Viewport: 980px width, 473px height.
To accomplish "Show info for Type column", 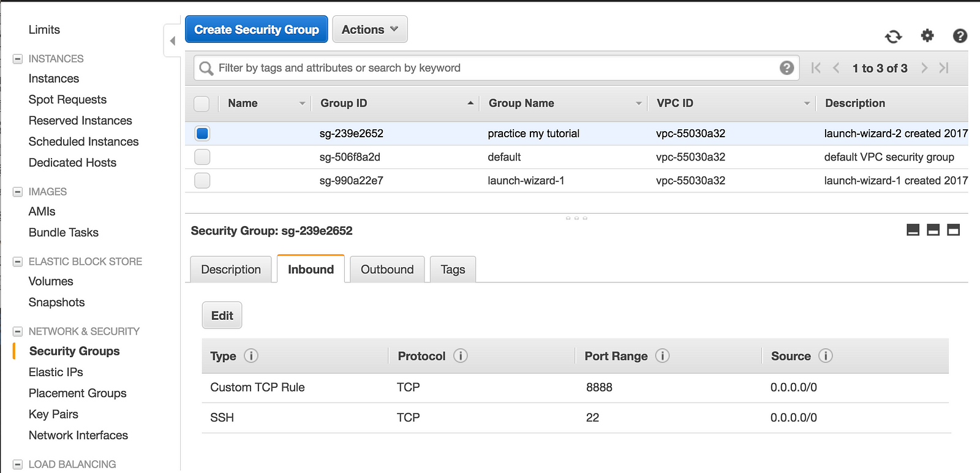I will (x=251, y=355).
